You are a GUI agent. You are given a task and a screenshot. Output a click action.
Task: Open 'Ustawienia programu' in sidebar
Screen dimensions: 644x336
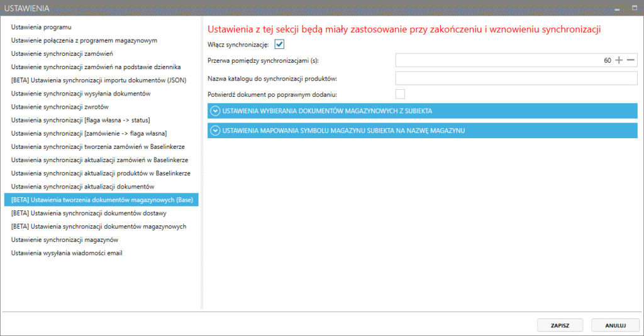coord(42,27)
